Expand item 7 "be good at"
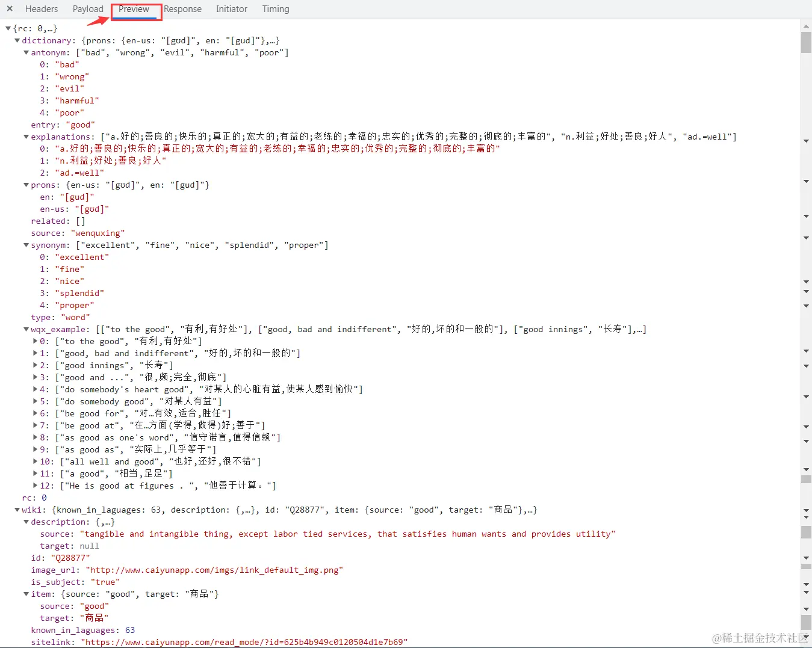812x648 pixels. click(x=36, y=425)
